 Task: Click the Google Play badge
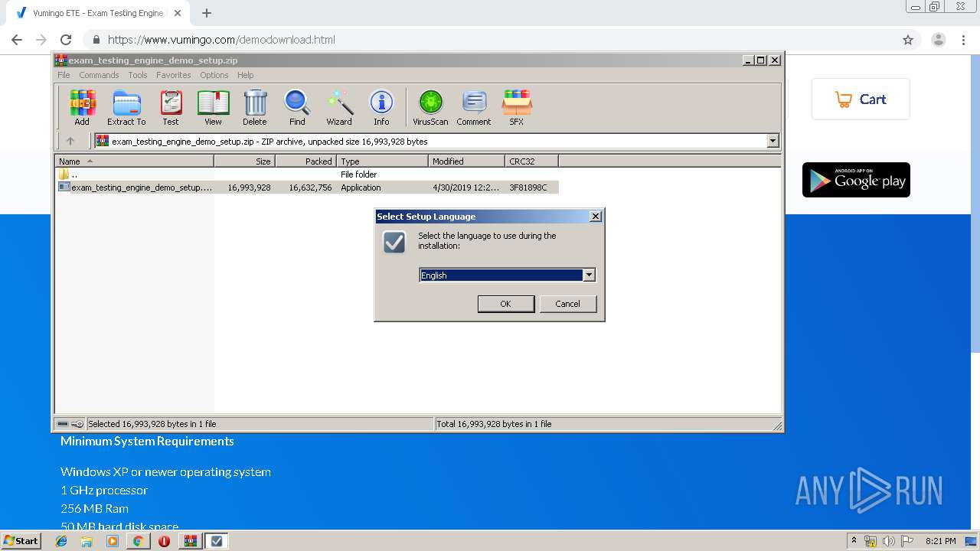(856, 180)
